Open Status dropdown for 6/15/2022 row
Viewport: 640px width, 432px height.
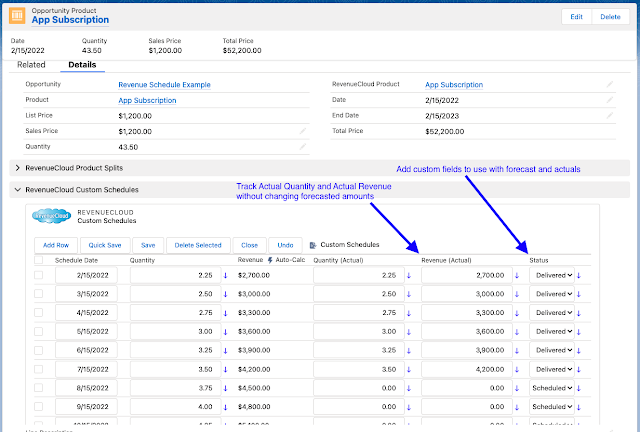click(552, 350)
